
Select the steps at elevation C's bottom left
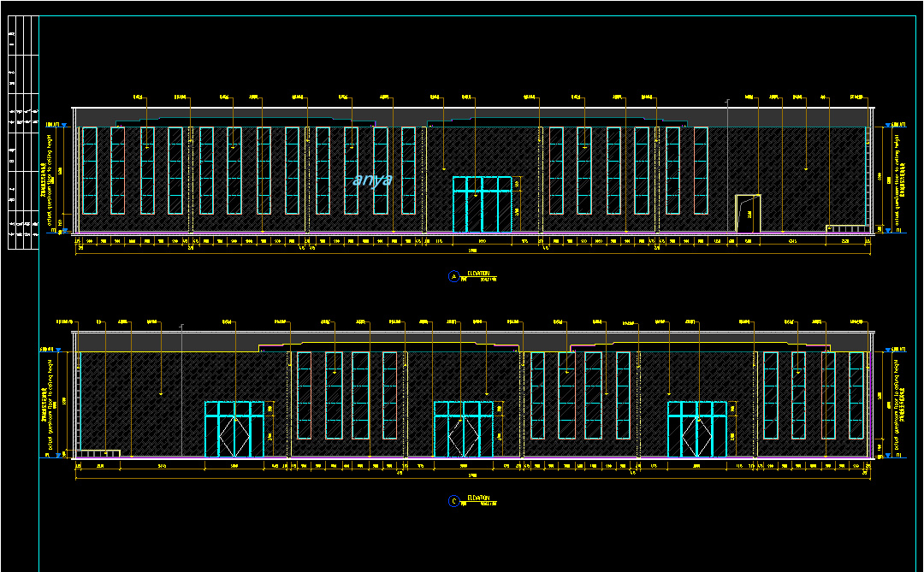98,453
